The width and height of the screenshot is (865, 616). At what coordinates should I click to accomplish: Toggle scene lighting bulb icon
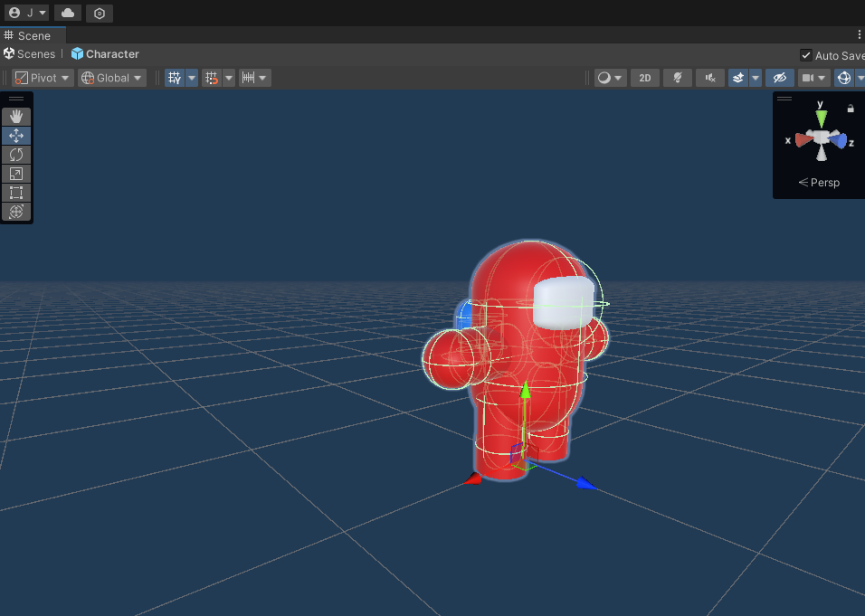(x=678, y=78)
